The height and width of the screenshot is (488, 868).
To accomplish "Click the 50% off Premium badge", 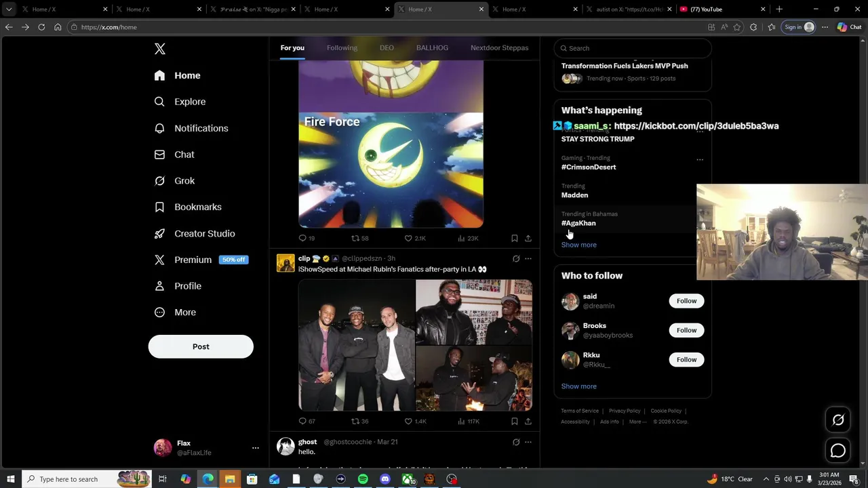I will click(x=233, y=260).
